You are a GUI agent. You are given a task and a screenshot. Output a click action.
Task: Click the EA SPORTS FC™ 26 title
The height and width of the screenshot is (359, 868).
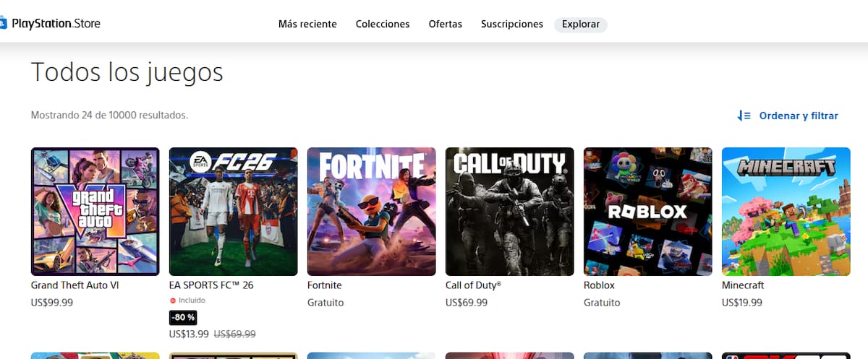tap(211, 285)
